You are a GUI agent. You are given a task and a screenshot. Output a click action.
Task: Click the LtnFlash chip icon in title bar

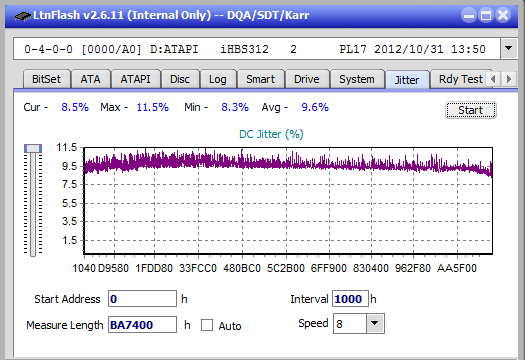[23, 16]
